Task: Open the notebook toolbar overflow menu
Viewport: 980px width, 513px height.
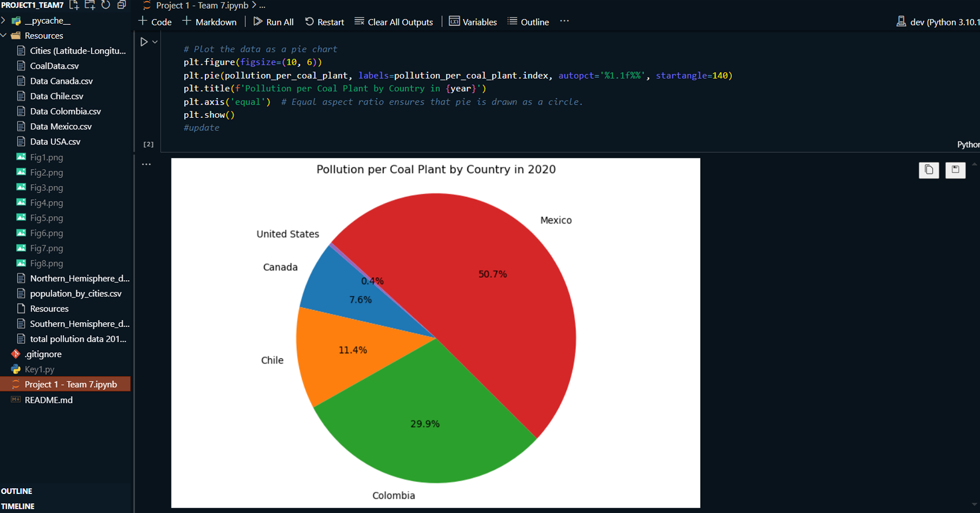Action: (564, 21)
